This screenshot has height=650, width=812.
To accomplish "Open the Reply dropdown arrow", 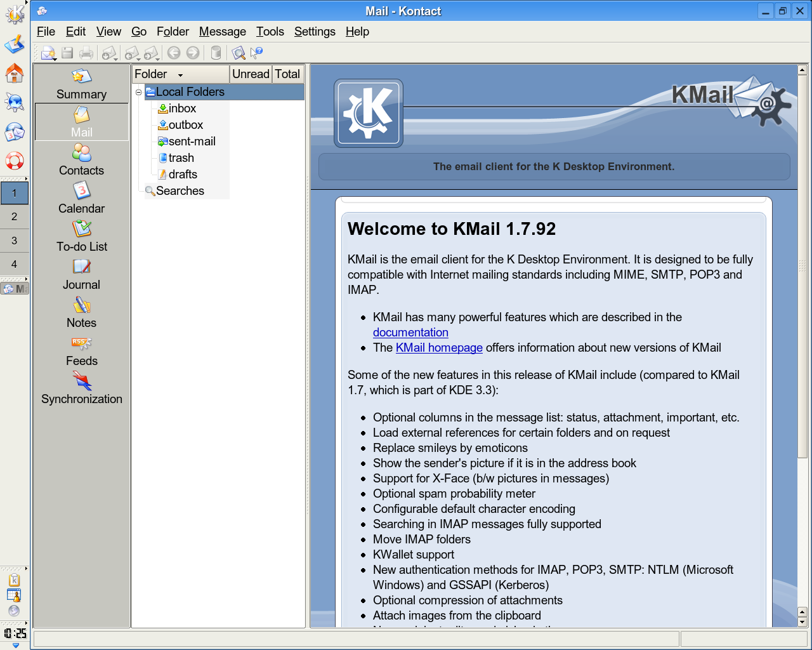I will (x=139, y=59).
